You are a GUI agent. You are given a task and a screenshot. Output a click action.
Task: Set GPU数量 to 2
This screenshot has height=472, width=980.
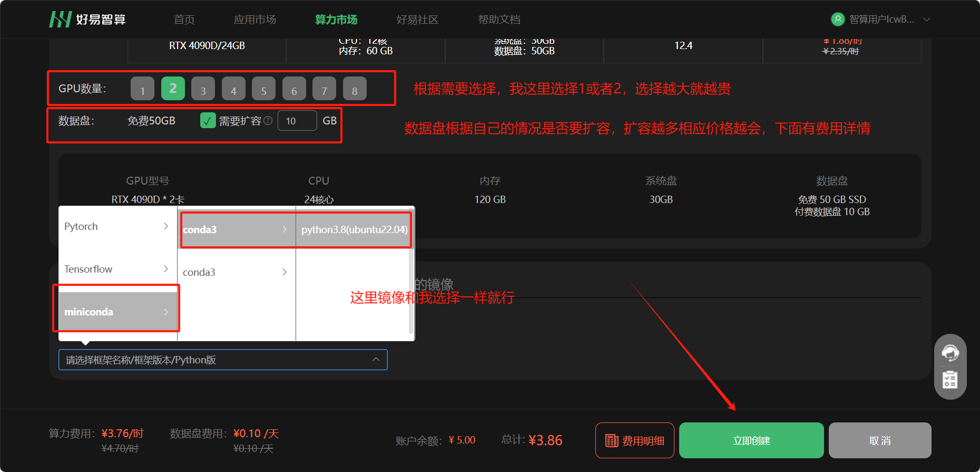pos(173,89)
